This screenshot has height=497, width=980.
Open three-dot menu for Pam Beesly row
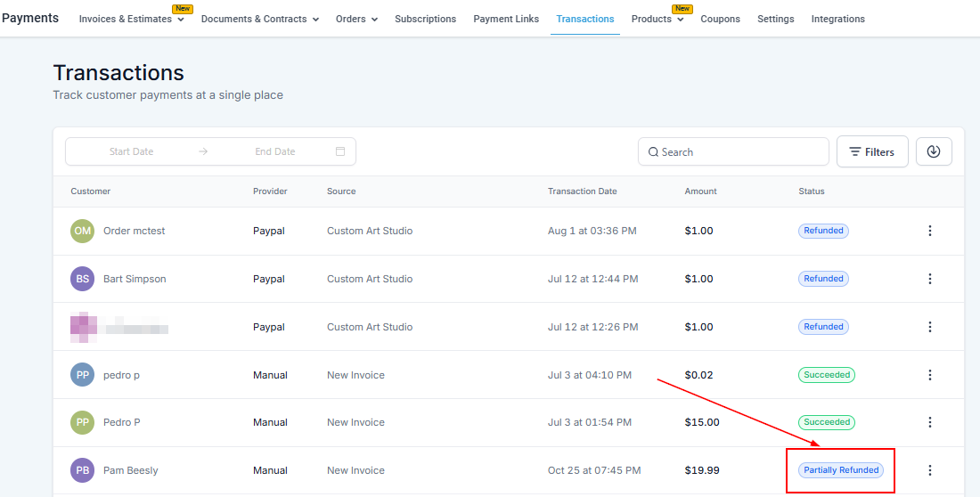pos(930,470)
